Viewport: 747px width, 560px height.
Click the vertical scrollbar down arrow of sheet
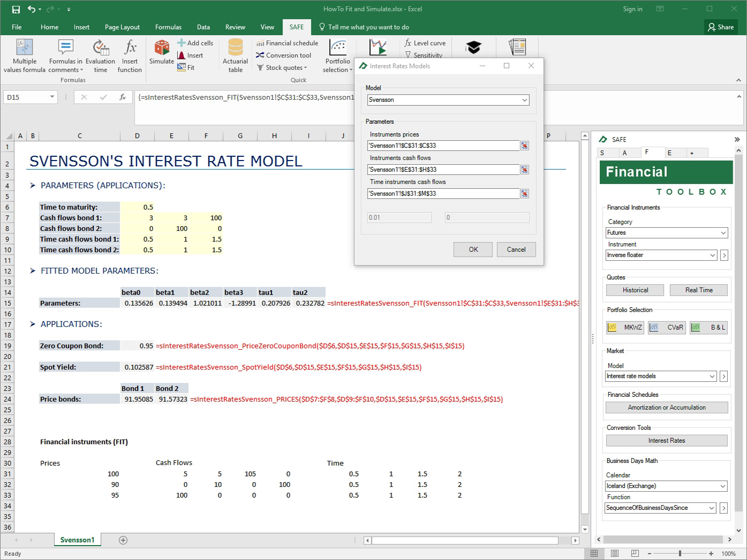(585, 529)
